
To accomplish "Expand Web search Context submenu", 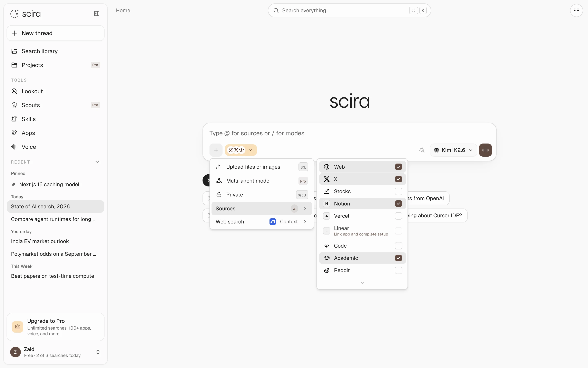I will pyautogui.click(x=262, y=222).
